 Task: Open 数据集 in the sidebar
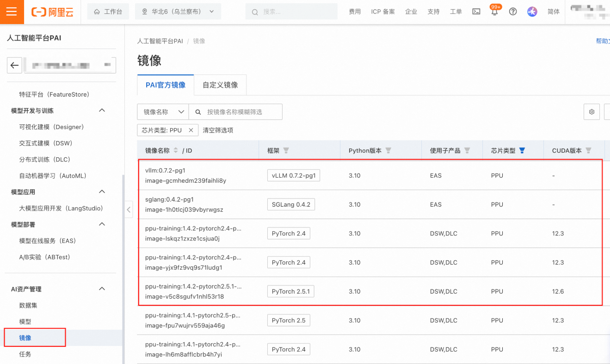pyautogui.click(x=28, y=305)
